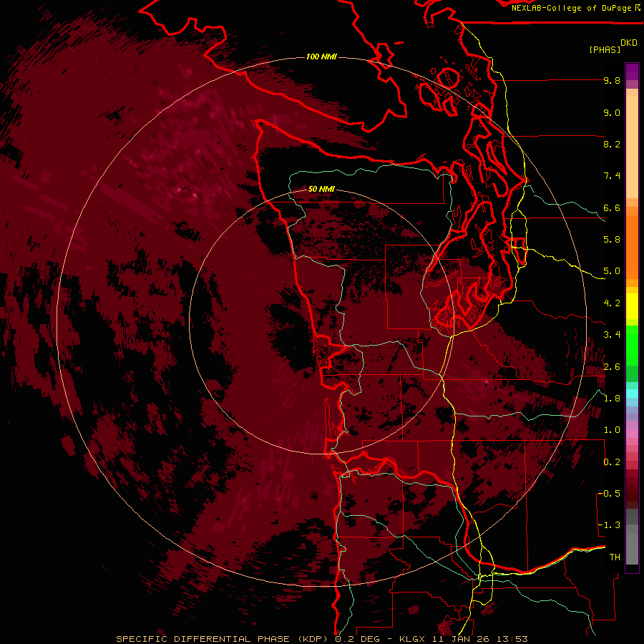Click the 0.2 scale label
Screen dimensions: 644x644
click(x=612, y=462)
